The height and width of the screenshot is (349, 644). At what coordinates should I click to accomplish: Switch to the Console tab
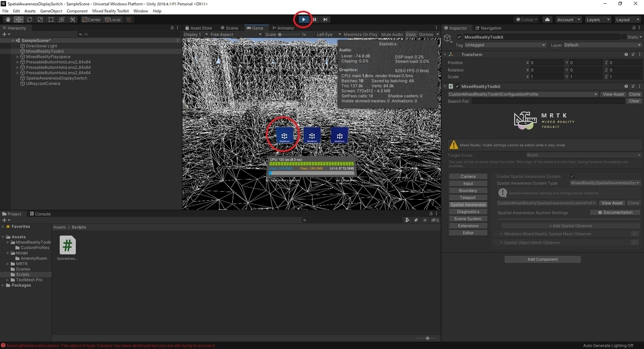click(40, 214)
